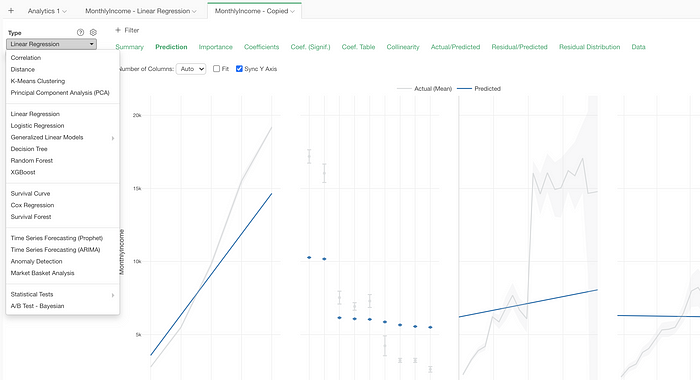Viewport: 700px width, 380px height.
Task: Expand the Statistical Tests submenu arrow
Action: tap(112, 295)
